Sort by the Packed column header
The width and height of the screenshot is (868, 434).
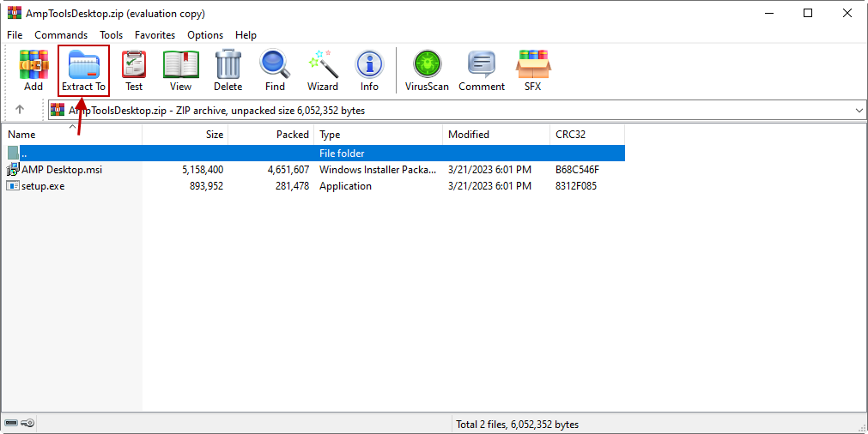click(x=270, y=135)
